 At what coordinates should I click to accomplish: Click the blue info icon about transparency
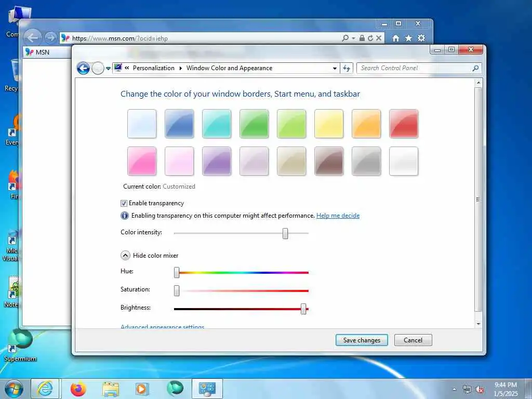(x=125, y=216)
